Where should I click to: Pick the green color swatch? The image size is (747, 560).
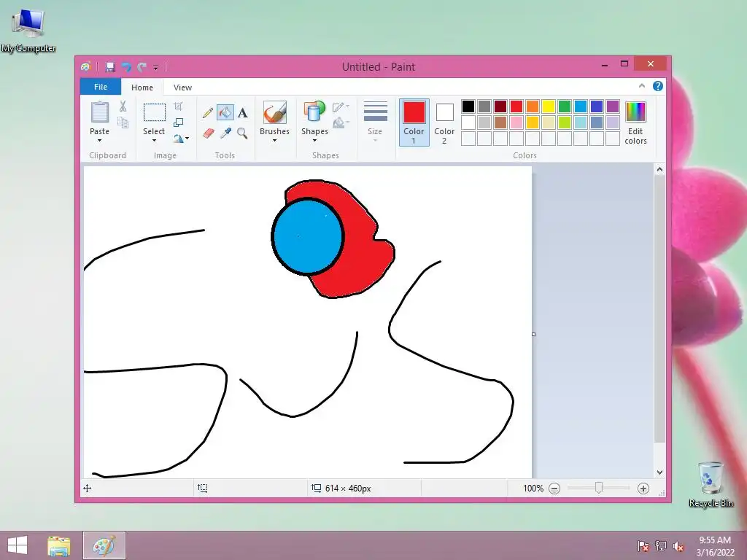(565, 106)
